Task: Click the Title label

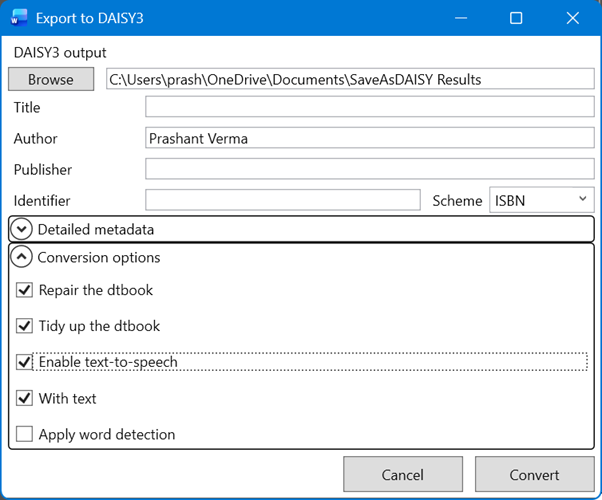Action: pos(27,107)
